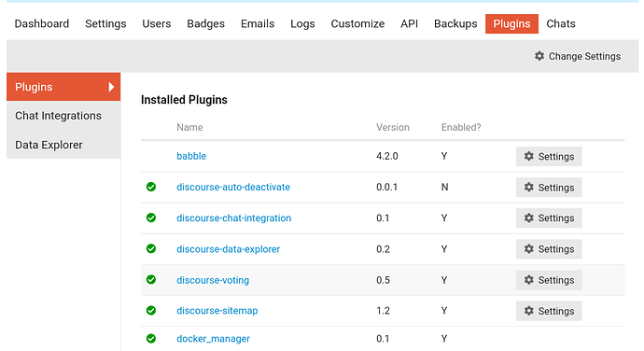
Task: Open Settings for discourse-auto-deactivate
Action: click(x=549, y=187)
